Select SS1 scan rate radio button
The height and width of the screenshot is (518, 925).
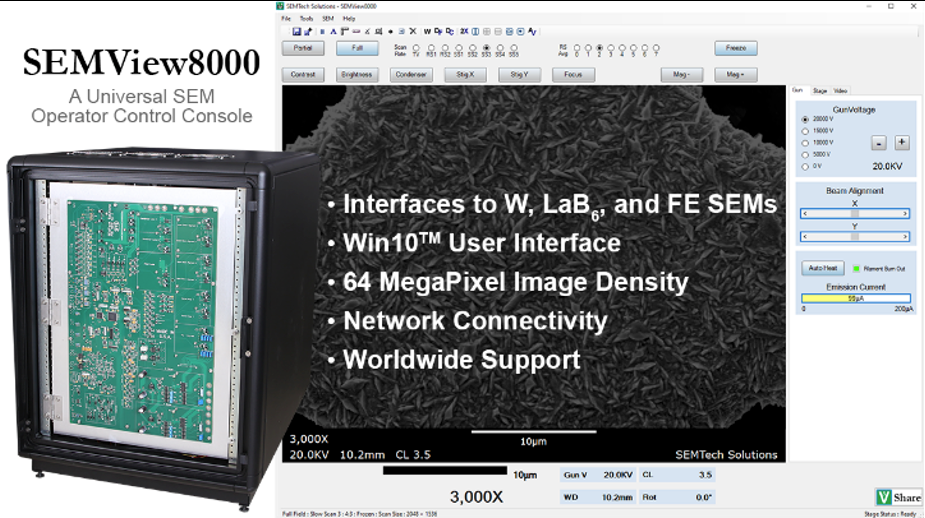[459, 48]
